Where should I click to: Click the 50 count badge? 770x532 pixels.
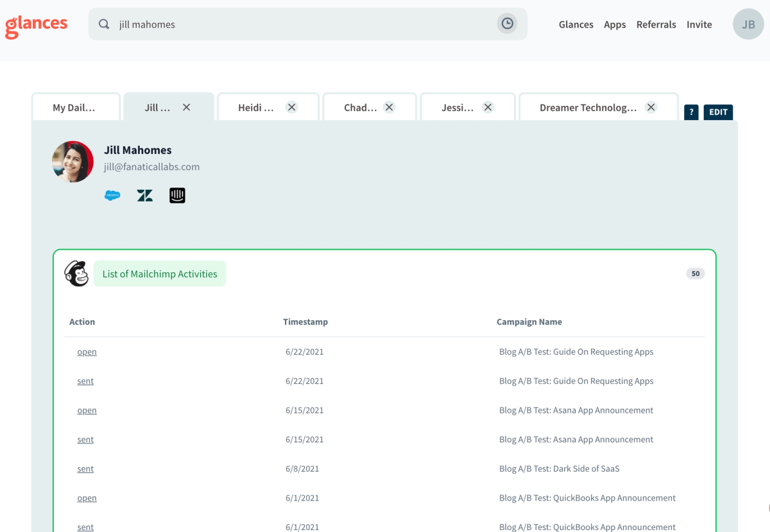coord(696,273)
